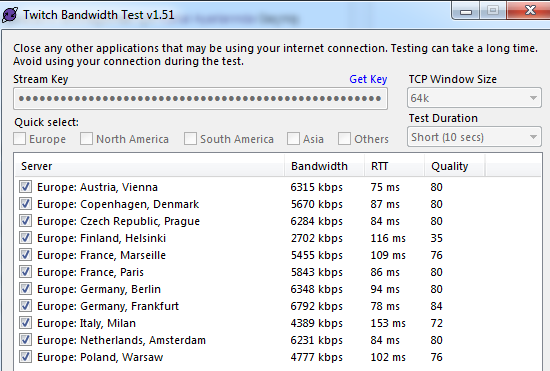Viewport: 550px width, 371px height.
Task: Tick the Europe quick select checkbox
Action: pyautogui.click(x=20, y=139)
